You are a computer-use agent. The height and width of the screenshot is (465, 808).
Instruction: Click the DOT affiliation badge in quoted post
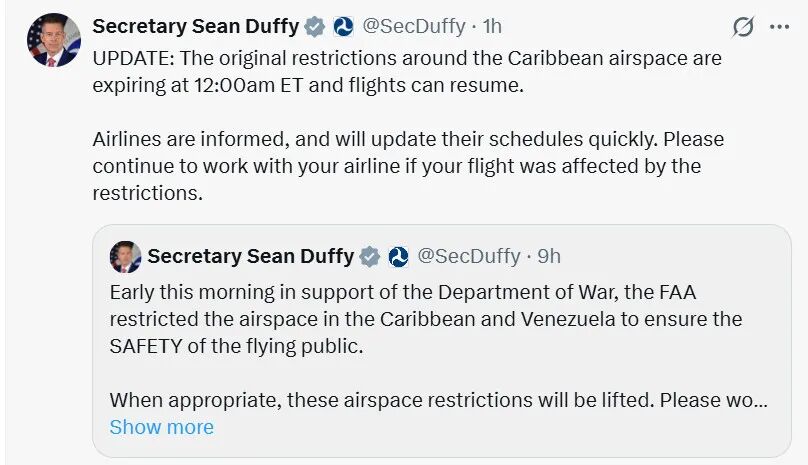point(398,257)
